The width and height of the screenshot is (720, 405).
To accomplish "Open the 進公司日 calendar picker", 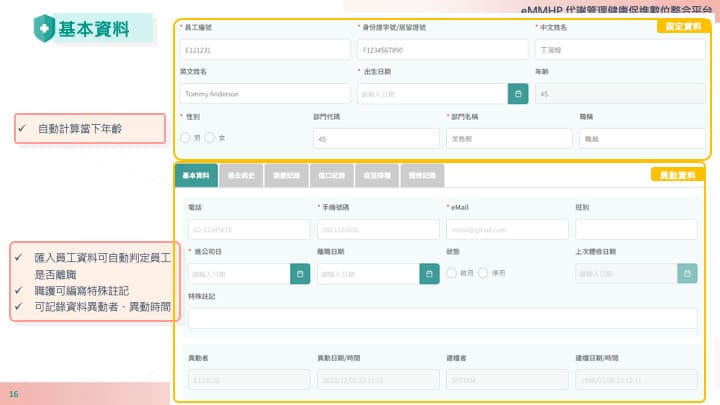I will click(299, 273).
